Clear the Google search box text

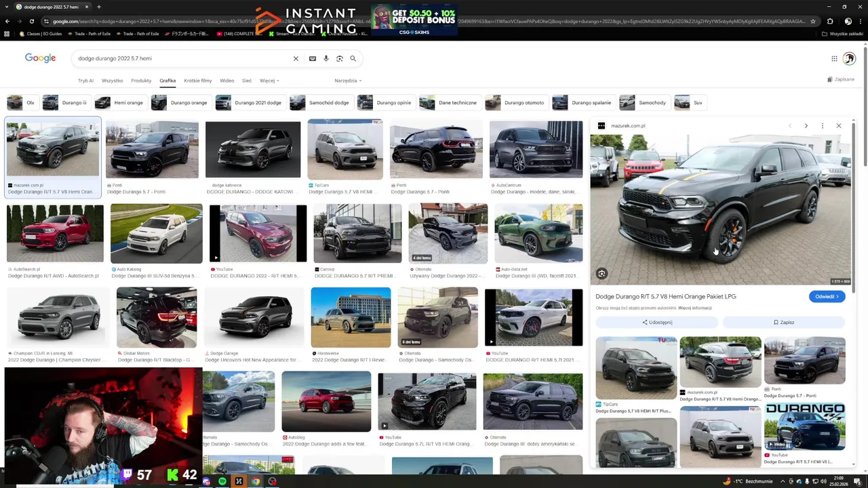pyautogui.click(x=296, y=58)
